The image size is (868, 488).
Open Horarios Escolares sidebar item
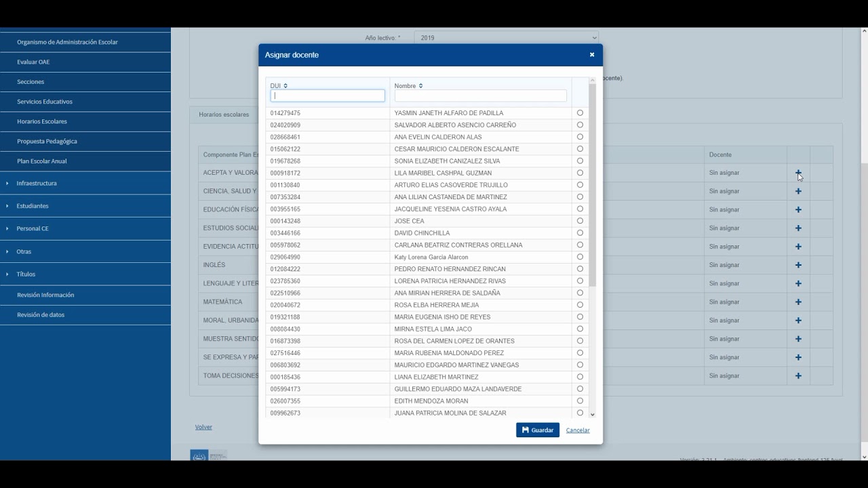(x=85, y=121)
